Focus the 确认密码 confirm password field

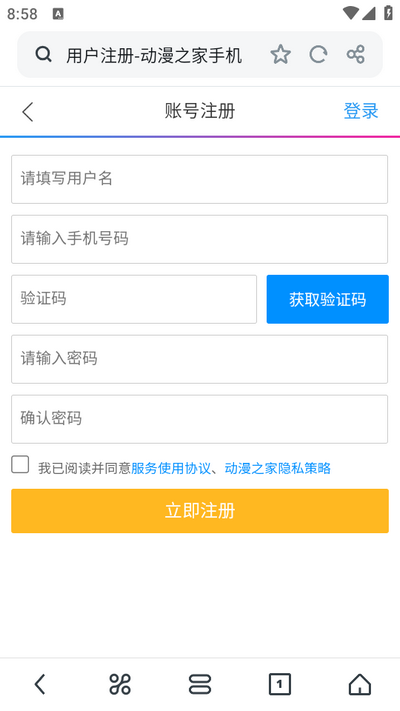point(200,419)
